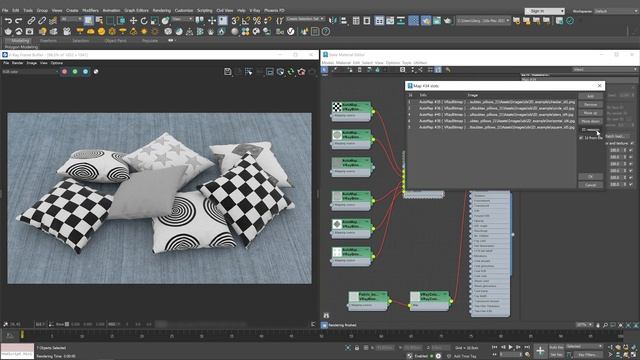The height and width of the screenshot is (360, 640).
Task: Open the RGB color channel dropdown
Action: 30,72
